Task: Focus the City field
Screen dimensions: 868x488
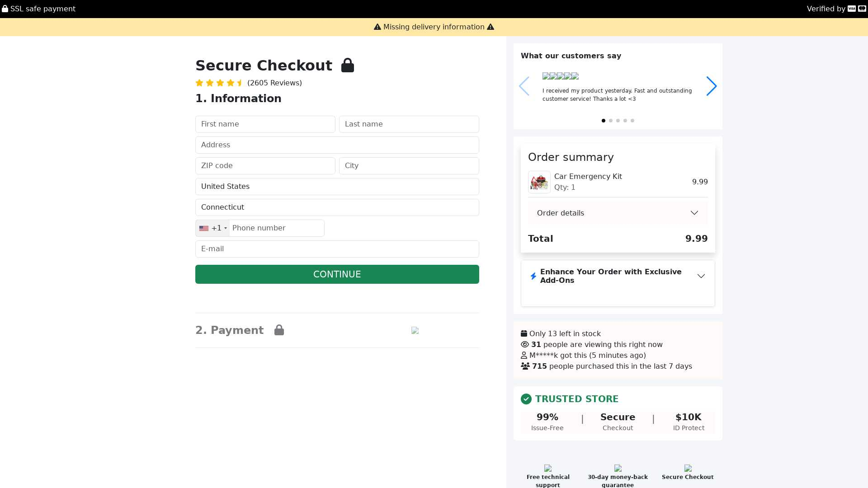Action: click(x=409, y=166)
